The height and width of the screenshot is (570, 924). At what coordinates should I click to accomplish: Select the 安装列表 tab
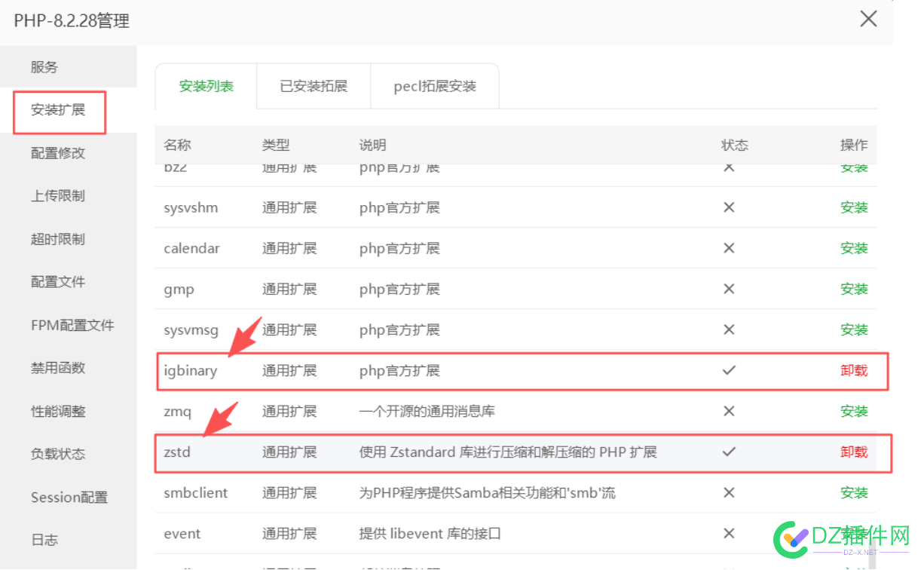[206, 86]
